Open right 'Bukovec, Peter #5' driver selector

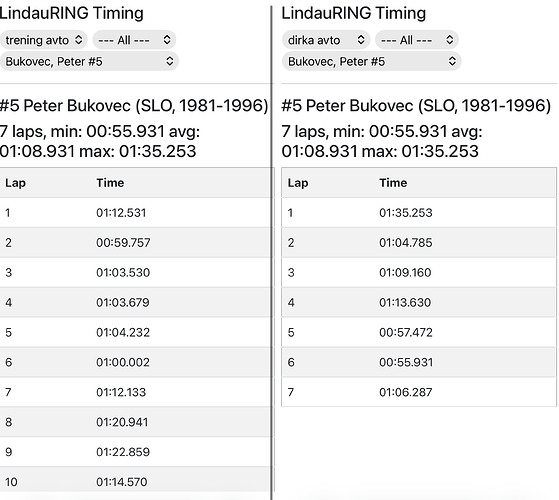[x=371, y=61]
